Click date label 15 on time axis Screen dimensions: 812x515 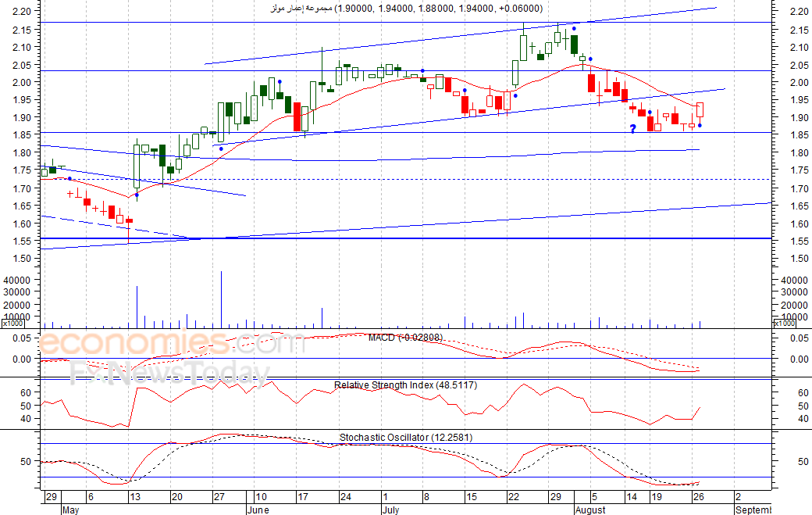click(x=472, y=497)
